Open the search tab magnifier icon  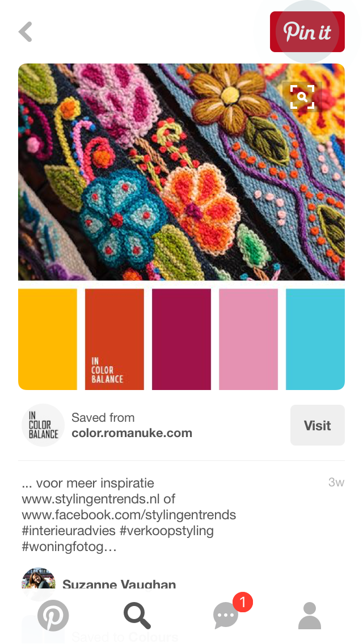click(137, 615)
